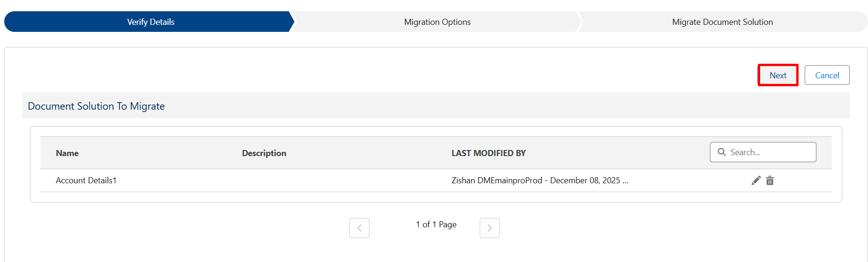
Task: Go to previous page with left chevron
Action: [359, 228]
